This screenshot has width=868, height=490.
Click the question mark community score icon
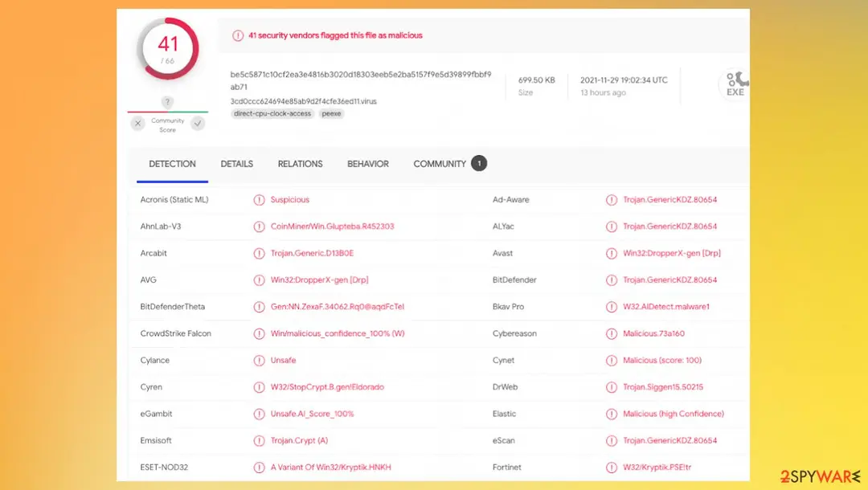click(167, 102)
